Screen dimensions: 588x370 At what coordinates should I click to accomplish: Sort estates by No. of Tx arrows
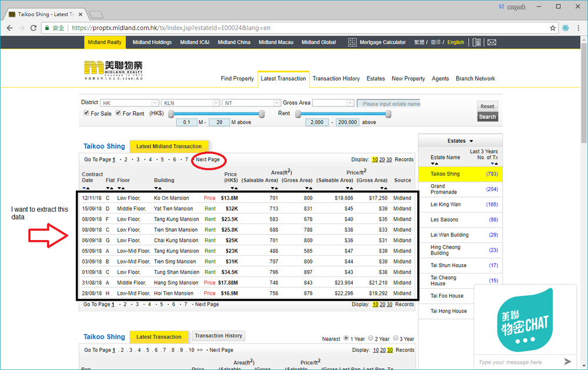click(494, 164)
